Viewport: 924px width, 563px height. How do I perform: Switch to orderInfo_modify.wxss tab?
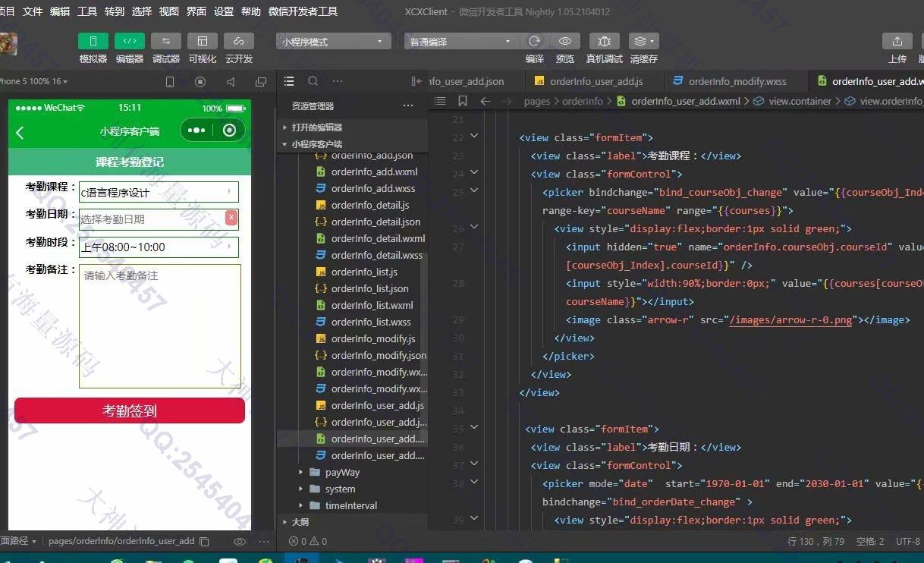pos(734,81)
